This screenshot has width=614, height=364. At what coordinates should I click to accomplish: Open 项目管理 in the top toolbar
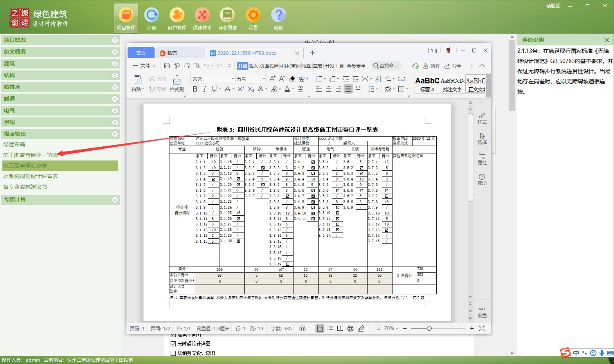pos(126,18)
